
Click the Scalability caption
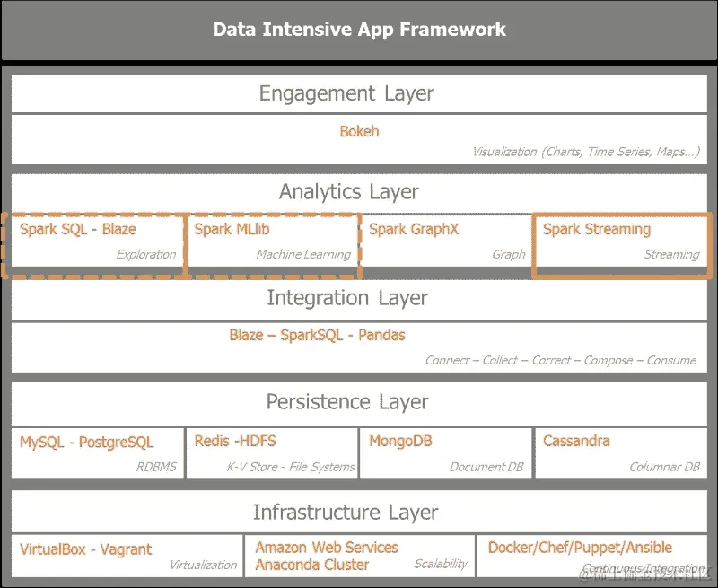(441, 564)
